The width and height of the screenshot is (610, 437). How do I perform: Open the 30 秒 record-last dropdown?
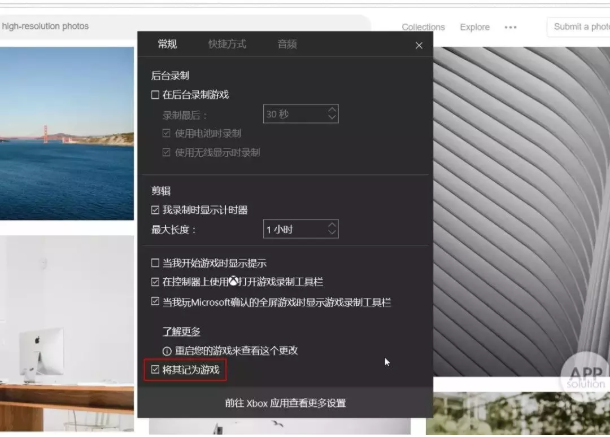[x=301, y=114]
